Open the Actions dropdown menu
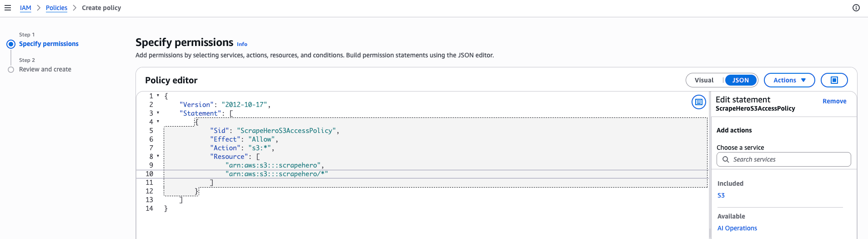Viewport: 868px width, 239px height. (789, 80)
